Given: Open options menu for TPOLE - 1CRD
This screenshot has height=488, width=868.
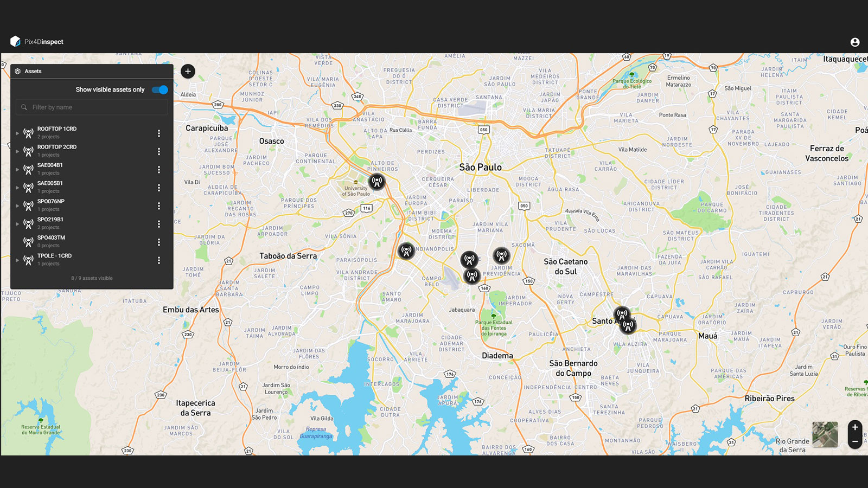Looking at the screenshot, I should point(159,260).
